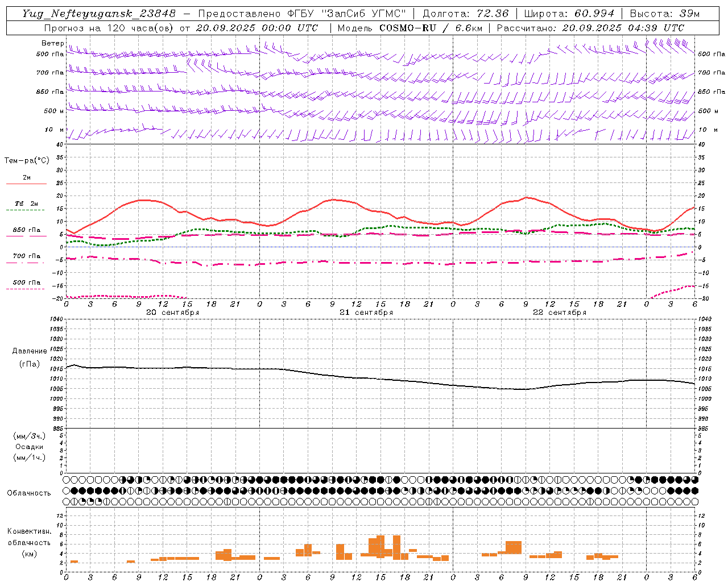Click the 'Давление' pressure panel label
Viewport: 728px width, 582px height.
pos(30,351)
